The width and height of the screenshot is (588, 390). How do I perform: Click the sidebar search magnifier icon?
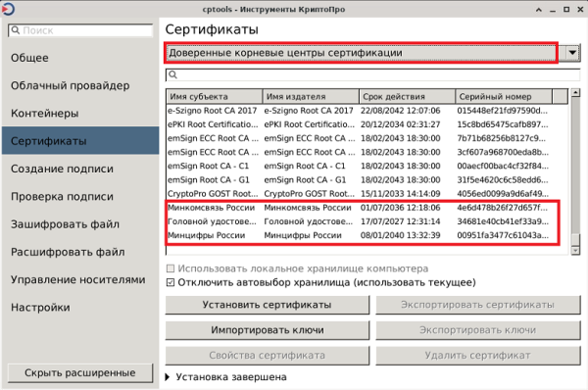(16, 30)
